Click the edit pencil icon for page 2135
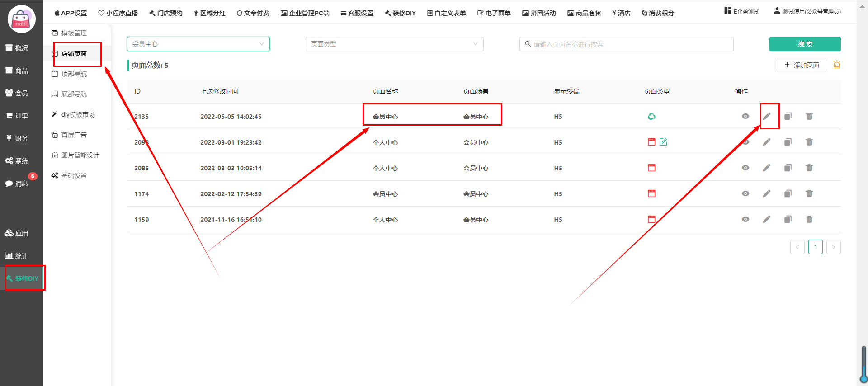This screenshot has height=386, width=868. click(767, 116)
